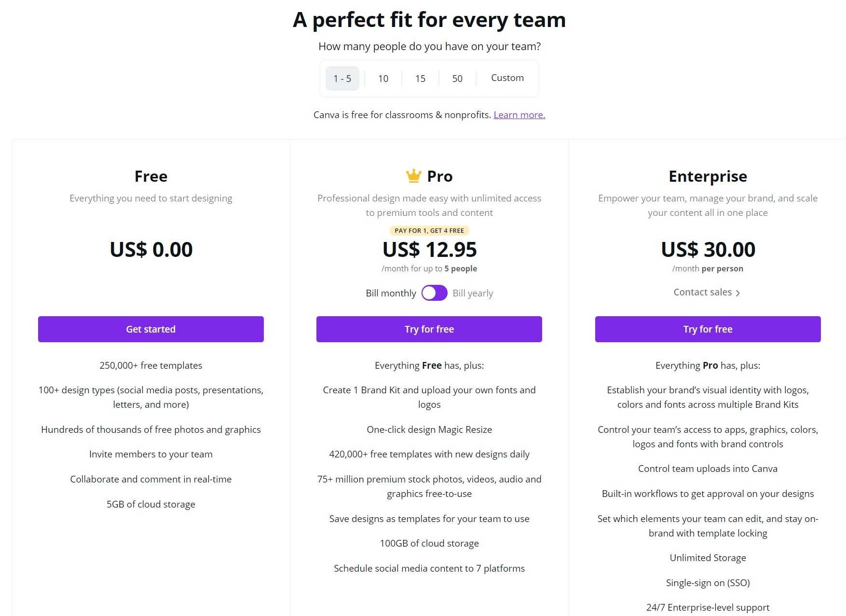Click Try for free under Pro

429,329
